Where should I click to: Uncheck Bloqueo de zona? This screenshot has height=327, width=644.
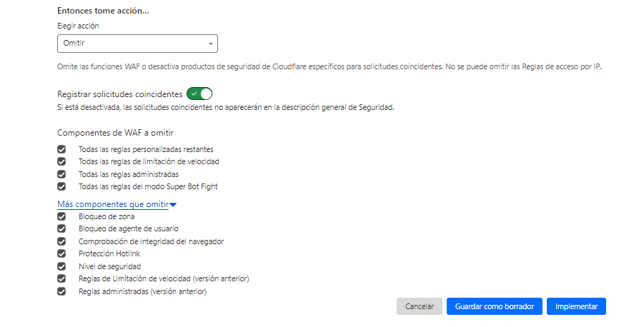click(61, 216)
